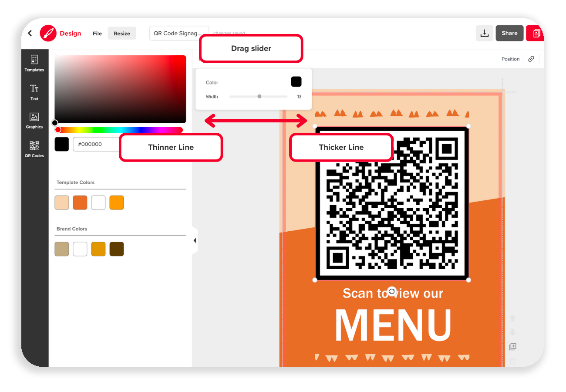Click the link chain icon near Position

pyautogui.click(x=531, y=59)
